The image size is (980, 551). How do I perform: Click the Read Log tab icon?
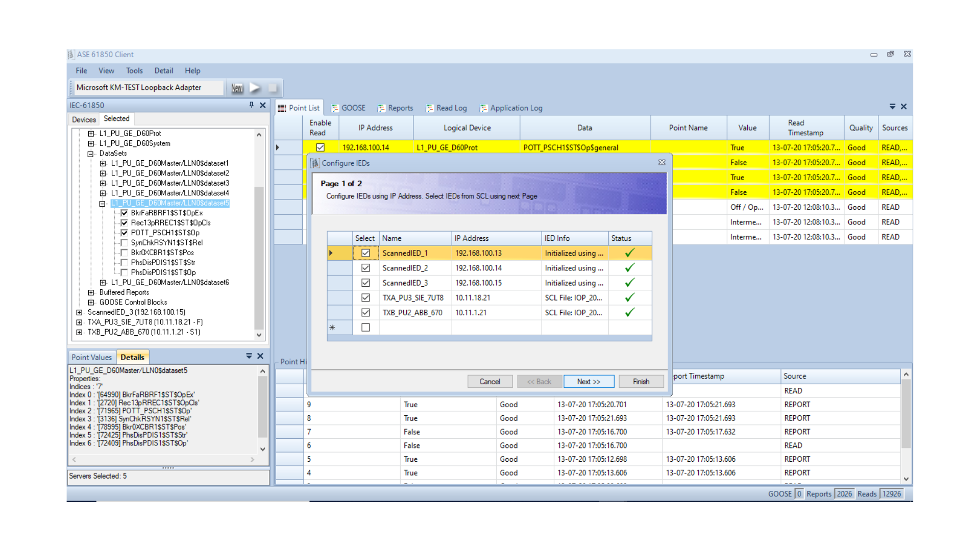point(430,108)
